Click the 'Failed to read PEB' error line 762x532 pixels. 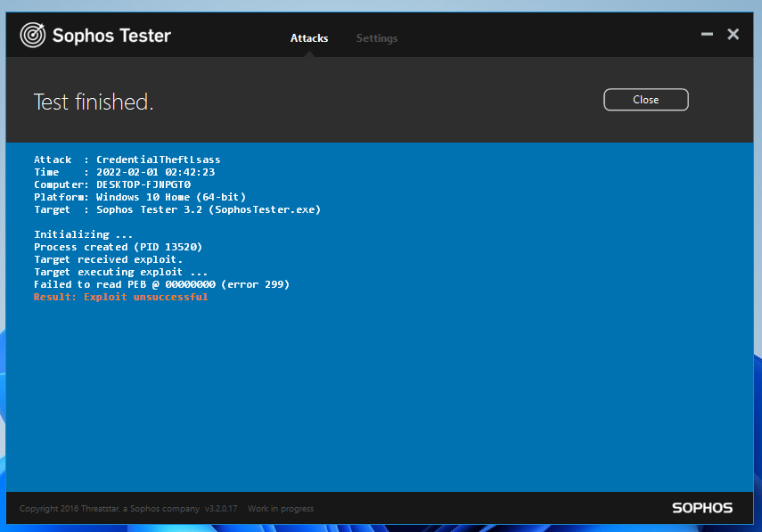(161, 284)
